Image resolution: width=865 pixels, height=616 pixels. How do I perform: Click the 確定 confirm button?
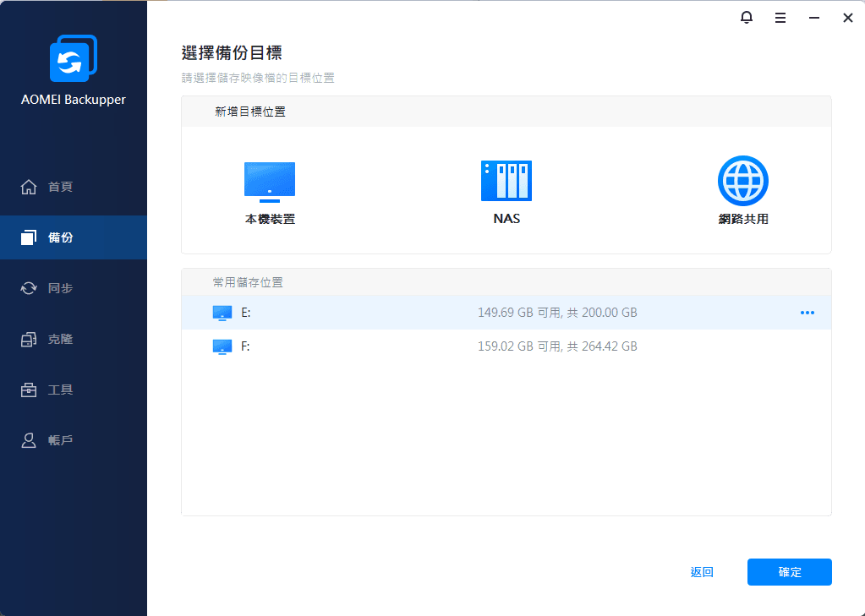[790, 572]
